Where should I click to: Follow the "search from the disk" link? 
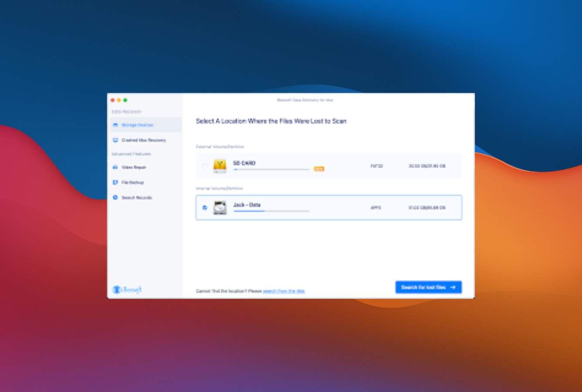(284, 291)
